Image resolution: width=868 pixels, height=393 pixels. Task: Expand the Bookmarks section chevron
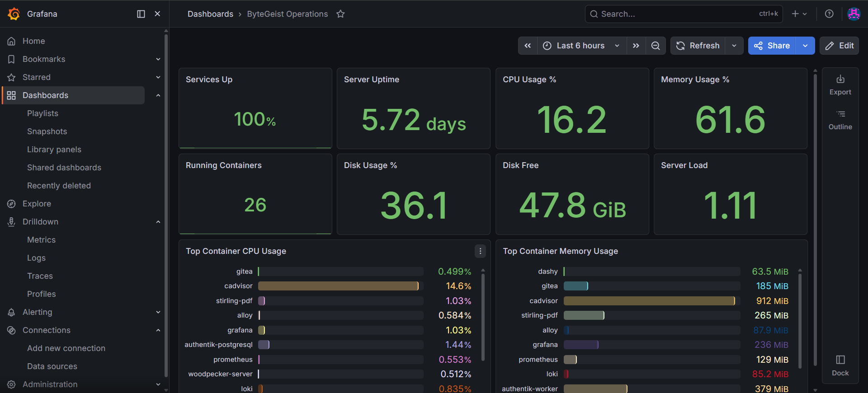click(158, 59)
